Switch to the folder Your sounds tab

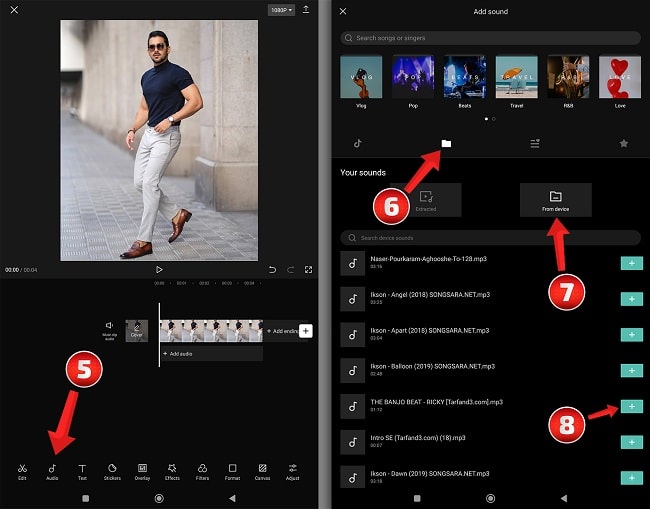[446, 143]
